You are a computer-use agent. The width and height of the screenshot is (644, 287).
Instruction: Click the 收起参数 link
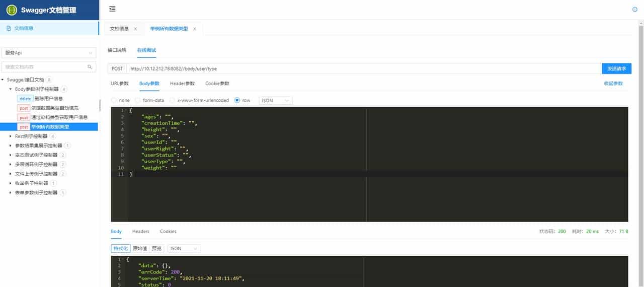click(x=613, y=84)
